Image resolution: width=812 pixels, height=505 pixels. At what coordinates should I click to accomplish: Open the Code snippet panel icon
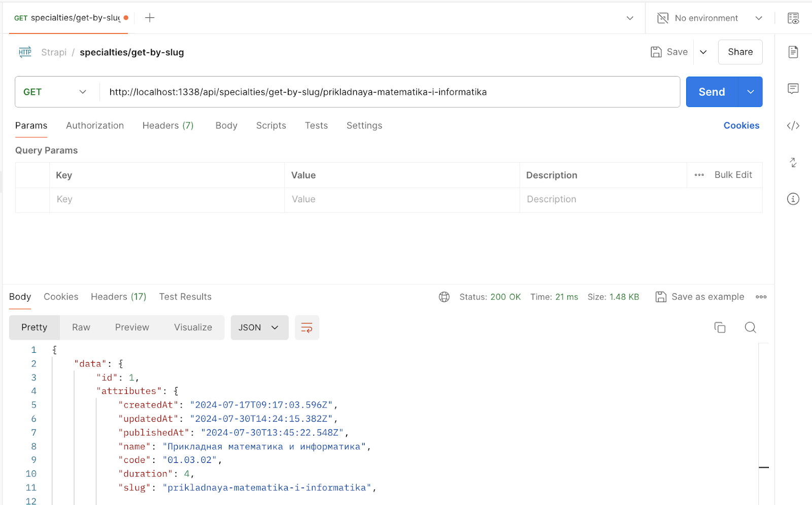[x=793, y=125]
